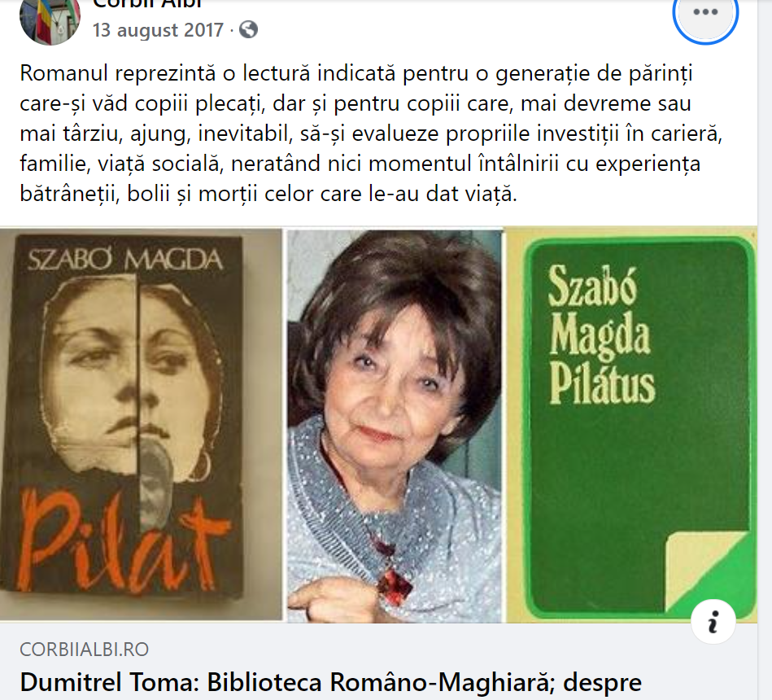Open the Corbii Albi page name

click(x=146, y=4)
